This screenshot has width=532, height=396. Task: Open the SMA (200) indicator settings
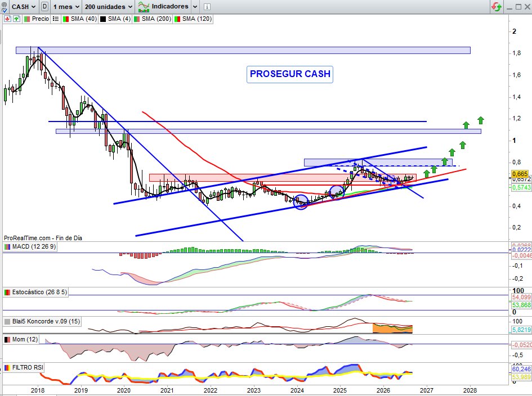point(157,19)
